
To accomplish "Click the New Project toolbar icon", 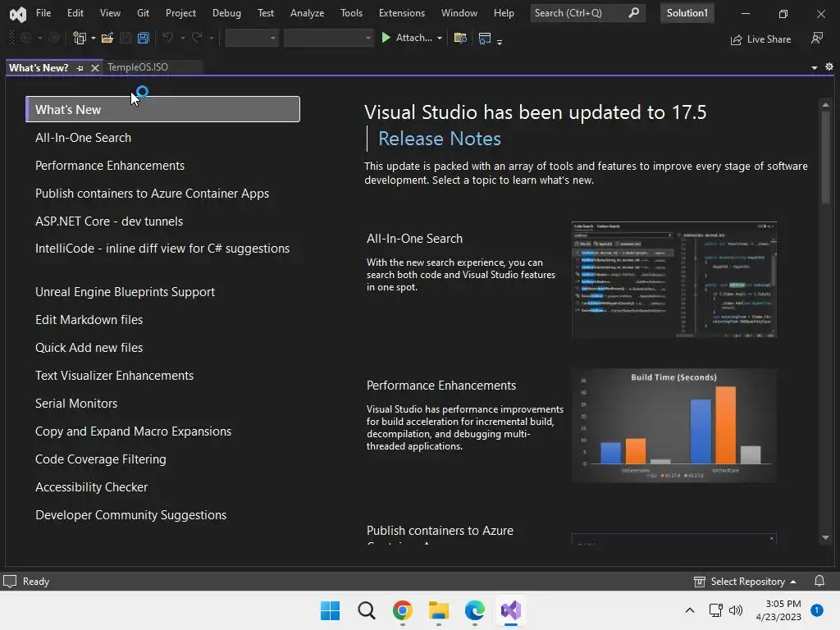I will coord(80,38).
